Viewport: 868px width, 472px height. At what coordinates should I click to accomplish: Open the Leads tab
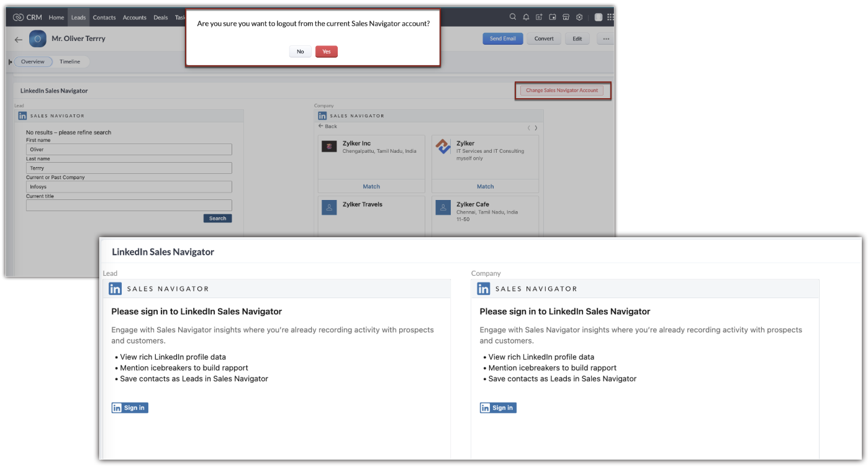click(78, 17)
